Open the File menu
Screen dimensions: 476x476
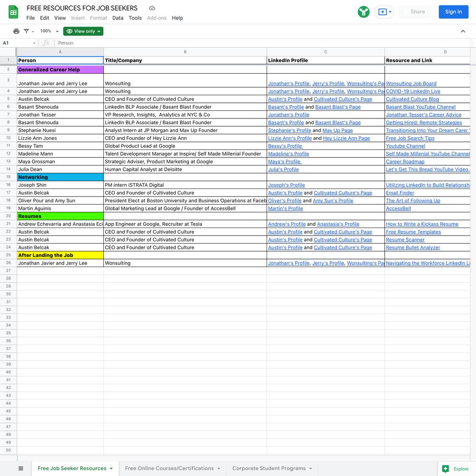tap(30, 18)
